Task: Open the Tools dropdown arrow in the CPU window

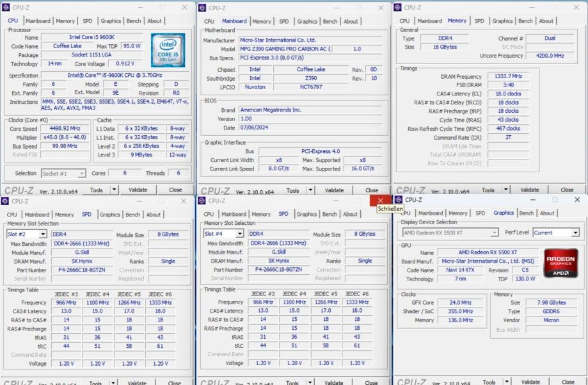Action: pos(114,190)
